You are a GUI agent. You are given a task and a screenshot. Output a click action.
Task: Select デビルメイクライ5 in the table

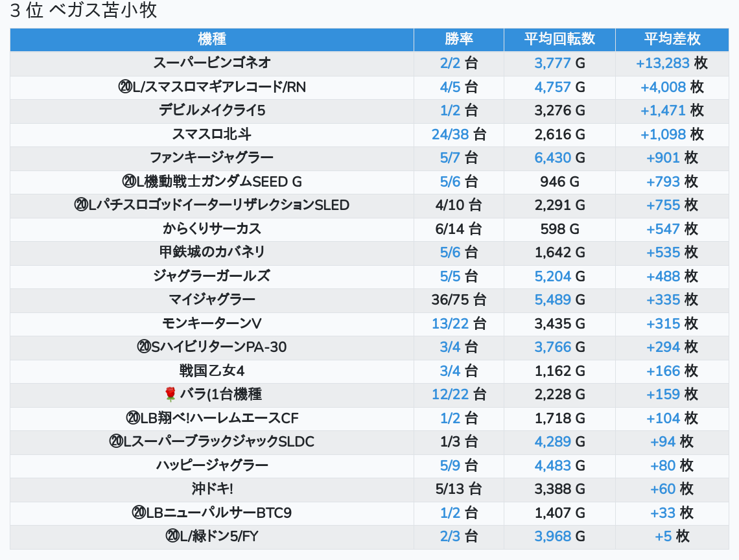pyautogui.click(x=211, y=110)
